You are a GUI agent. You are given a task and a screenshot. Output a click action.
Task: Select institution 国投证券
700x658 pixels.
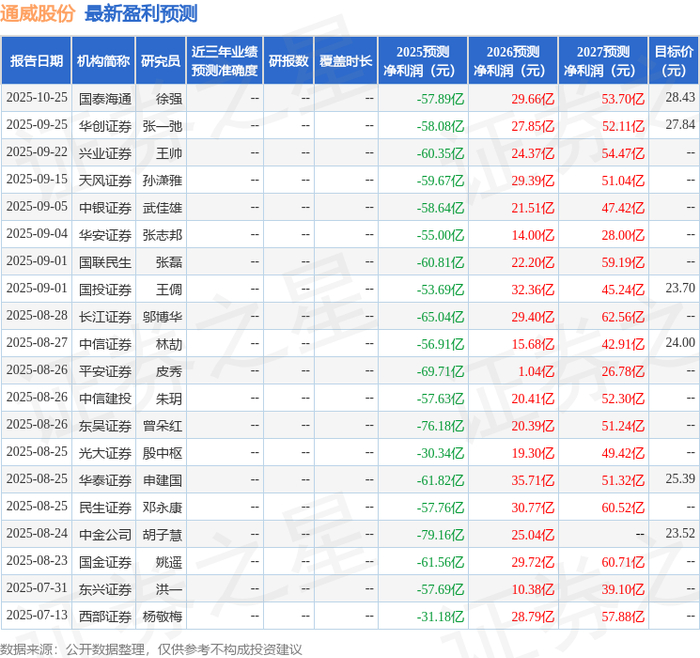105,290
